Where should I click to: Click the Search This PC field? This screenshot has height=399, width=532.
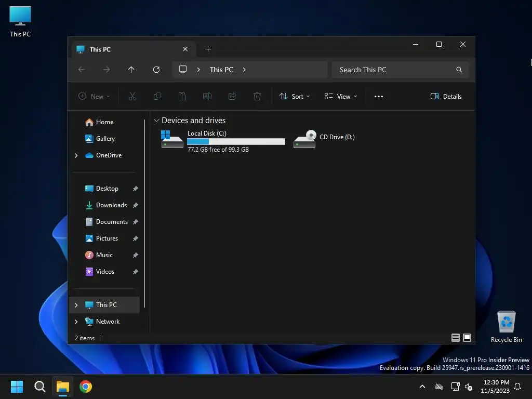pos(401,70)
